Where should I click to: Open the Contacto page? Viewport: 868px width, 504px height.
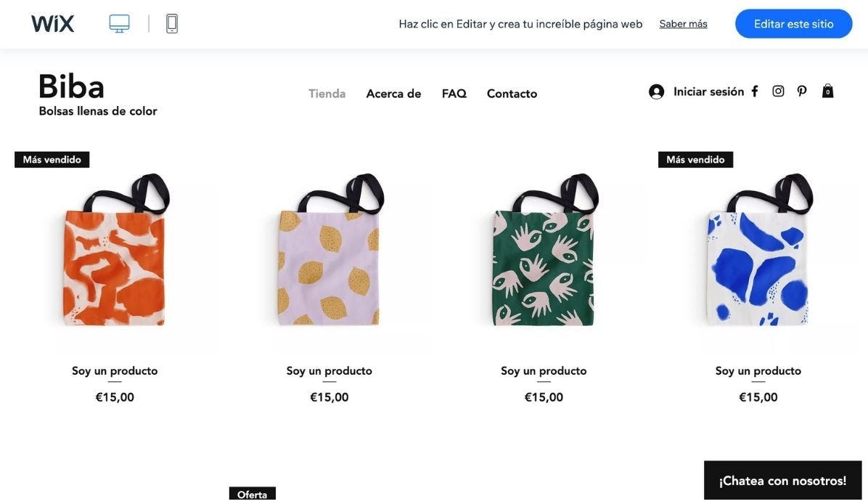512,94
